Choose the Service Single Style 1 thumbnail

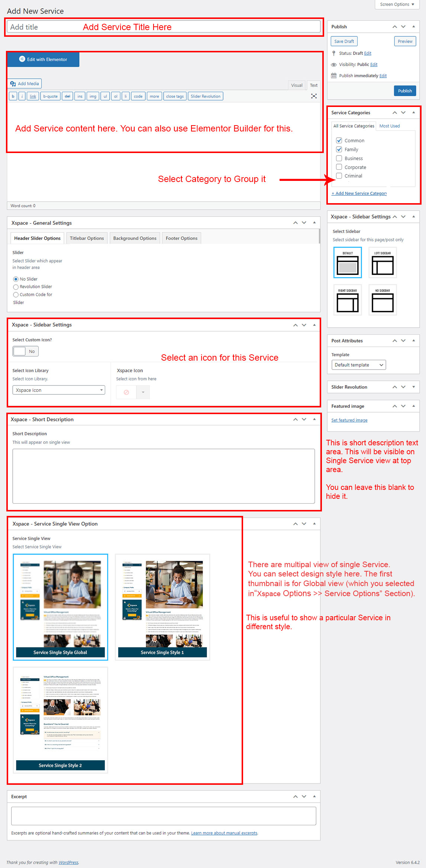point(162,607)
